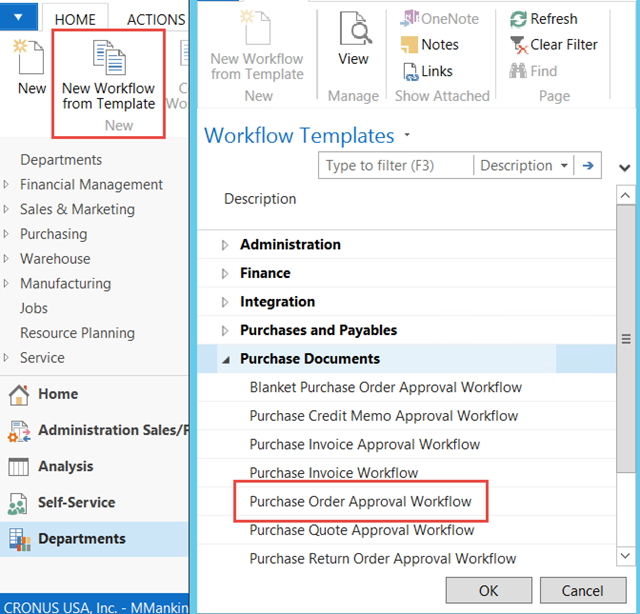This screenshot has width=640, height=614.
Task: Open Notes in the Show Attached group
Action: [x=430, y=44]
